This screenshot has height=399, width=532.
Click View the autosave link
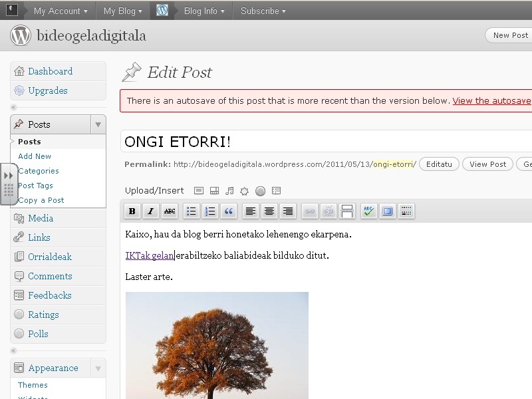(491, 101)
